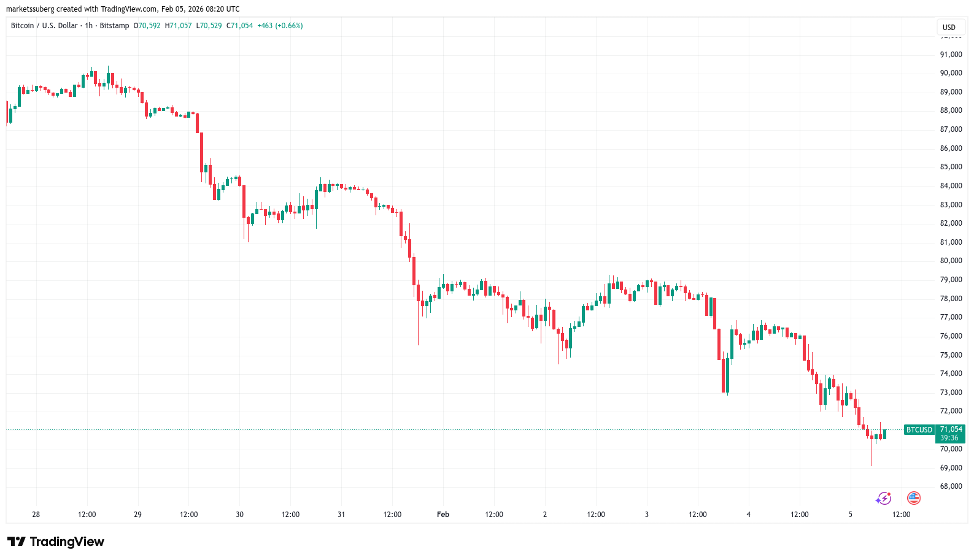Screen dimensions: 974x560
Task: Click the US flag economic event icon
Action: (x=913, y=498)
